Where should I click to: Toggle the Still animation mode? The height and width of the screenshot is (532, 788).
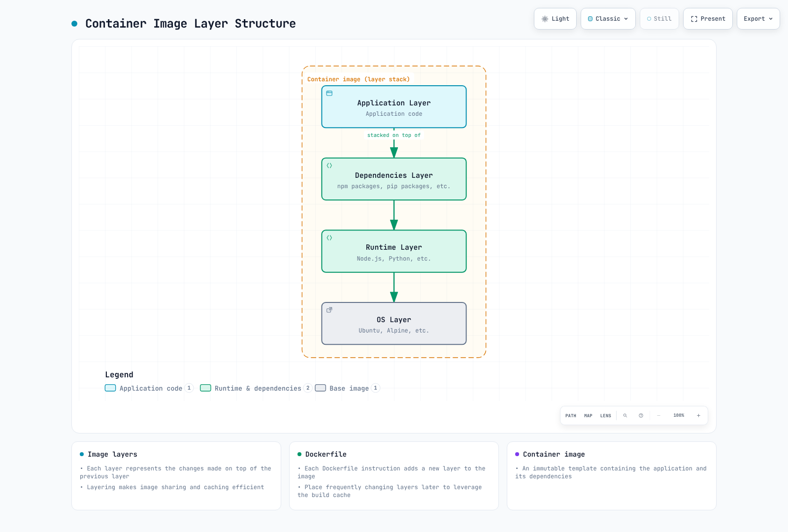click(x=659, y=19)
